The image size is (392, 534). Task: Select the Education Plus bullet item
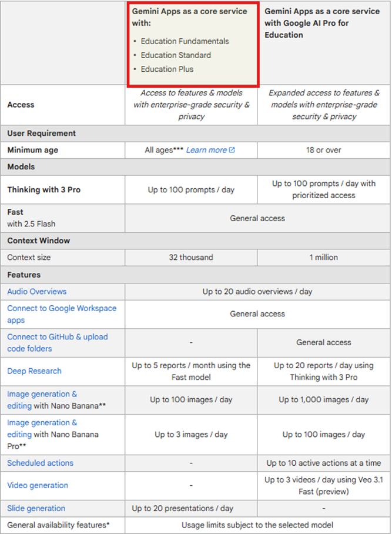[x=167, y=69]
